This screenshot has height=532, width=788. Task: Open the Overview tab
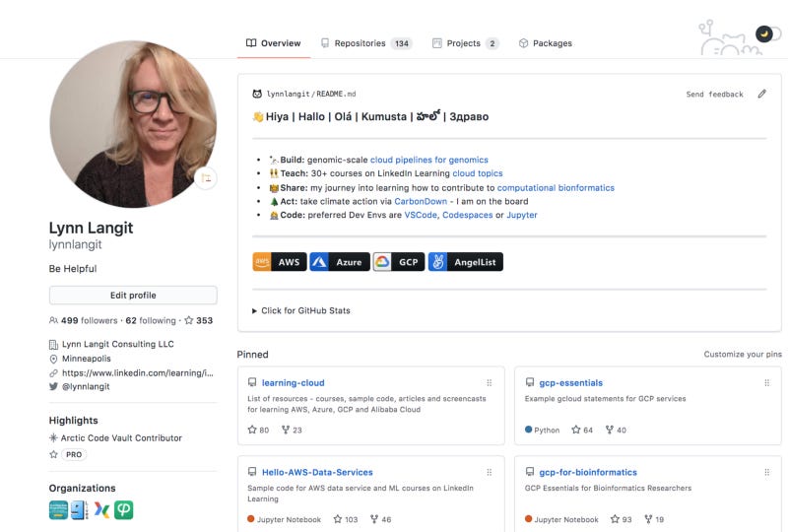click(x=274, y=43)
